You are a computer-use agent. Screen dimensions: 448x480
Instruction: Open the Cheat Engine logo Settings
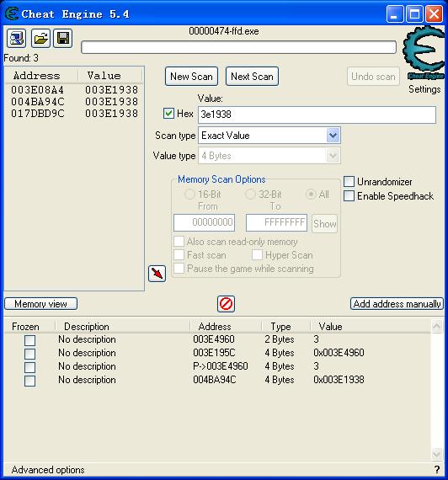pos(424,53)
